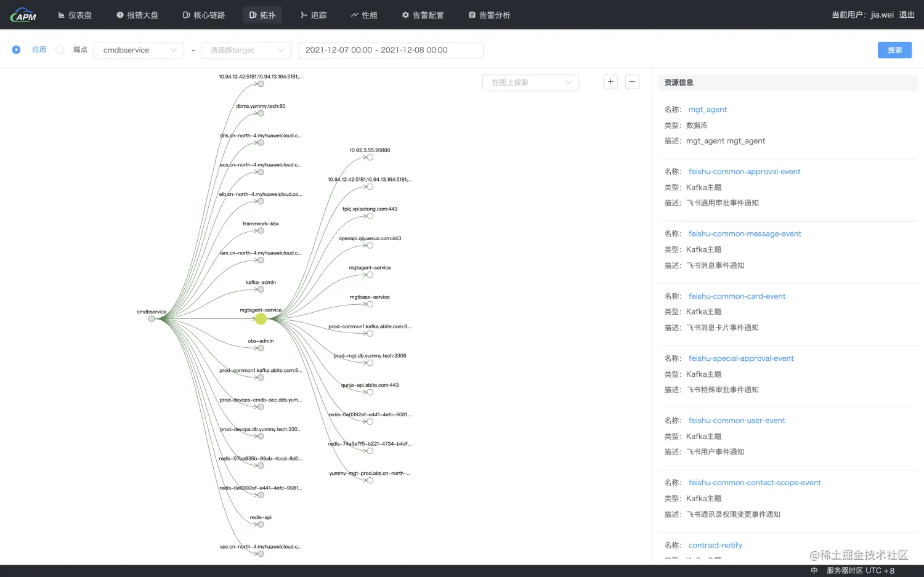Click the cmdbservice root node
This screenshot has width=924, height=577.
point(152,318)
